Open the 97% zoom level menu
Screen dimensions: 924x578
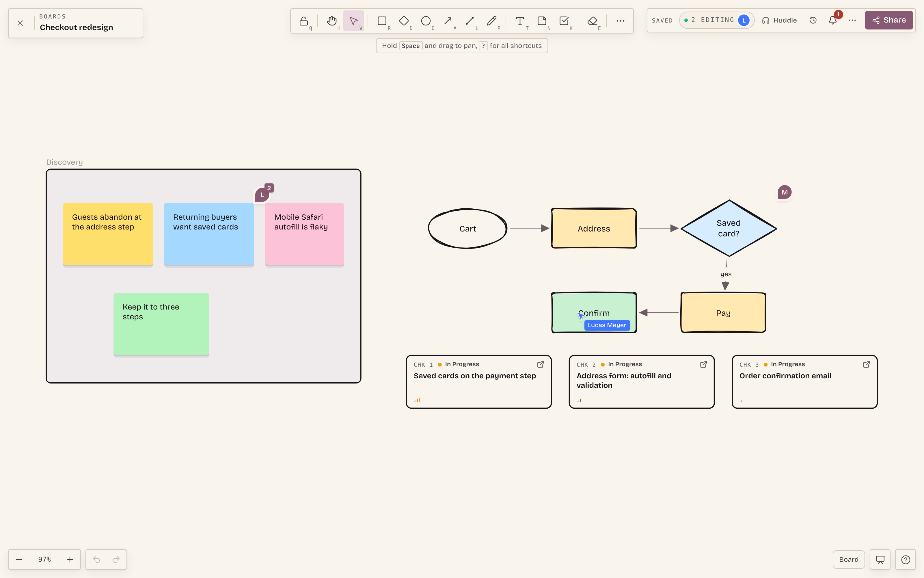click(44, 560)
